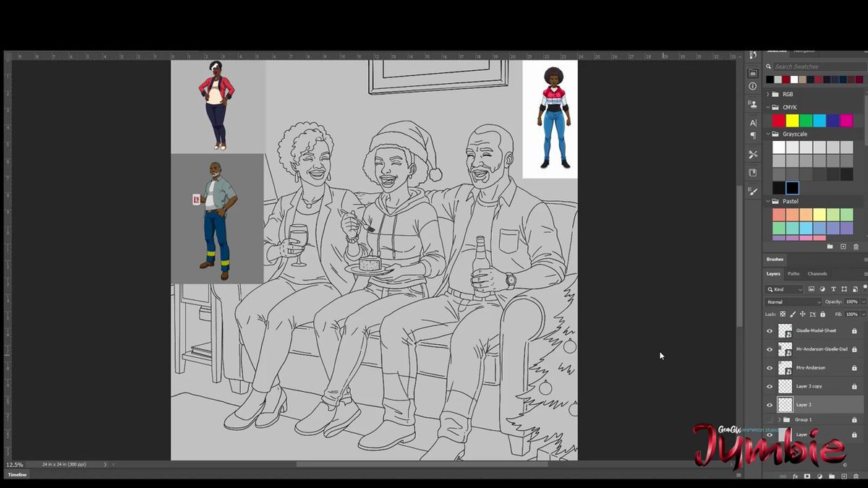Open the Info panel icon
Image resolution: width=868 pixels, height=488 pixels.
pyautogui.click(x=753, y=87)
